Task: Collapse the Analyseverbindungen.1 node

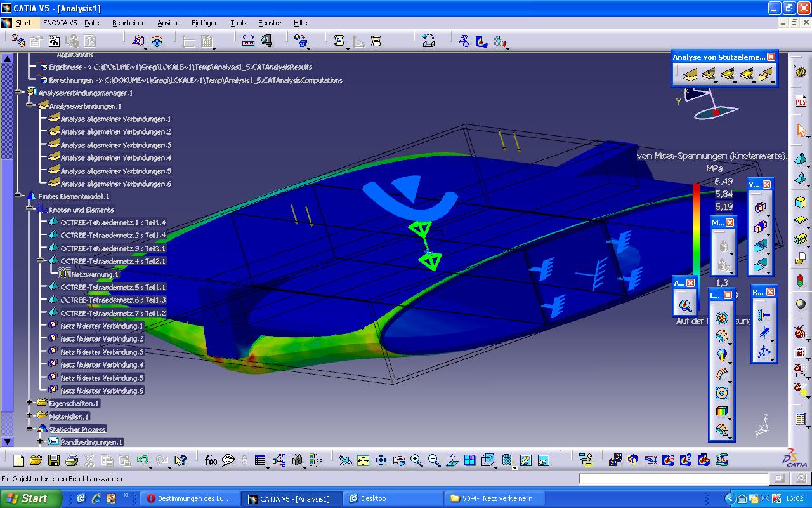Action: pos(29,105)
